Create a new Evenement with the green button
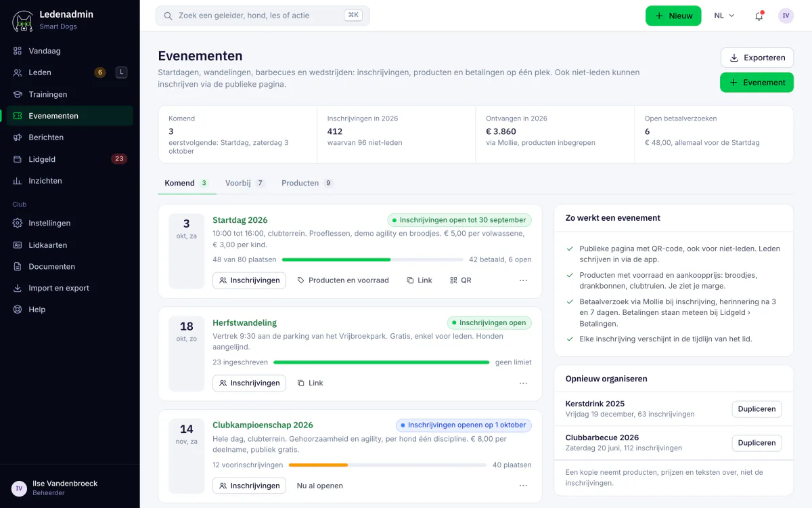 (x=757, y=82)
